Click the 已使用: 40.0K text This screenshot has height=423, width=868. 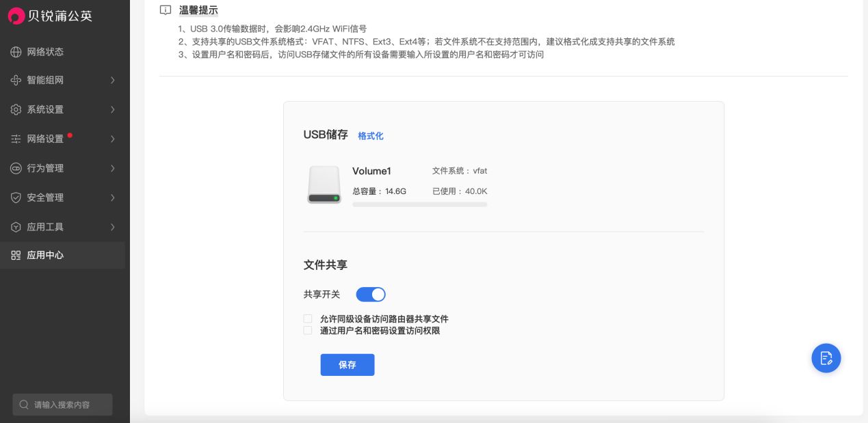460,191
